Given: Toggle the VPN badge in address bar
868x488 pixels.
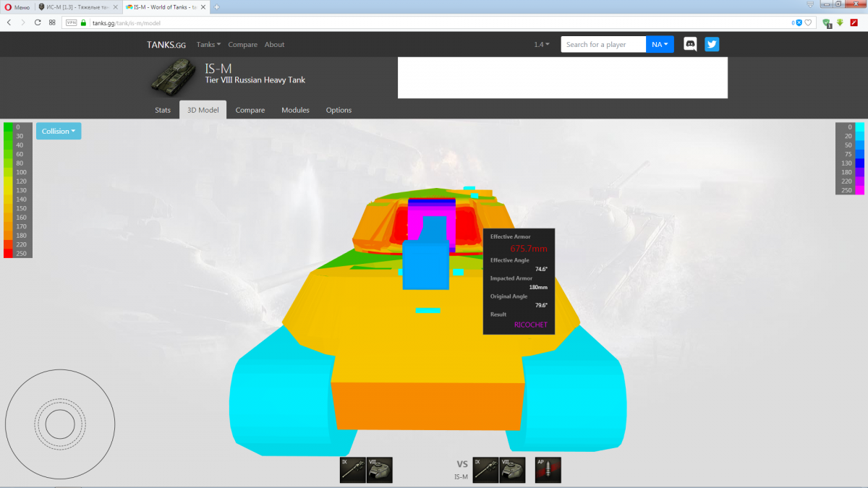Looking at the screenshot, I should tap(71, 22).
